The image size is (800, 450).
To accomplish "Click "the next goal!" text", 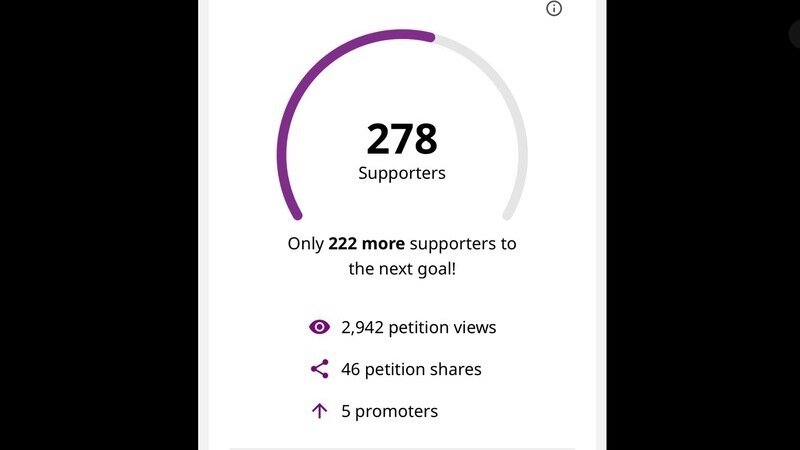I will click(x=402, y=268).
